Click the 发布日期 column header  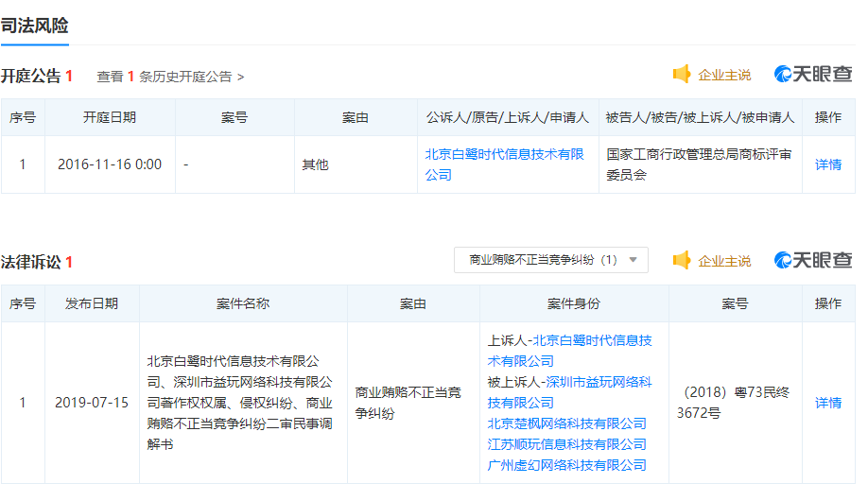point(92,303)
